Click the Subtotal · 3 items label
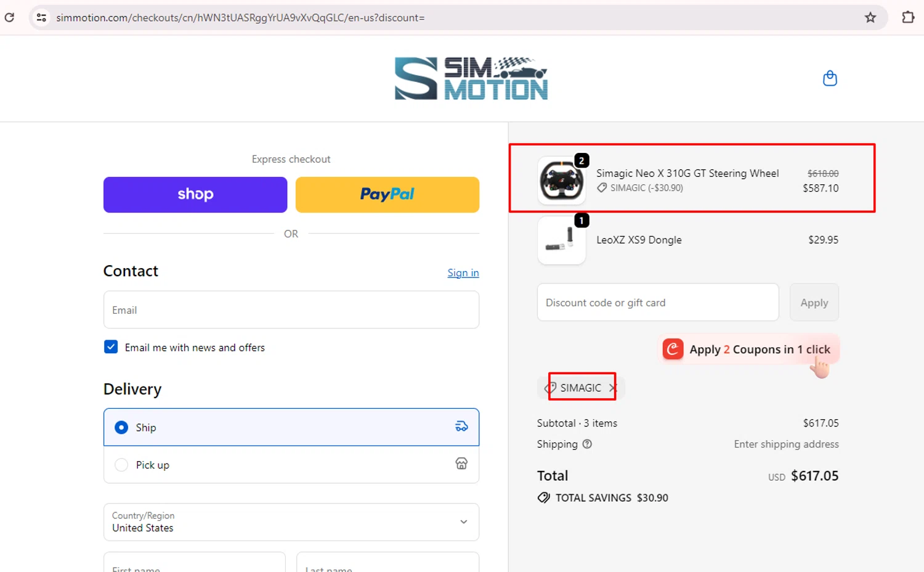Viewport: 924px width, 572px height. (577, 423)
